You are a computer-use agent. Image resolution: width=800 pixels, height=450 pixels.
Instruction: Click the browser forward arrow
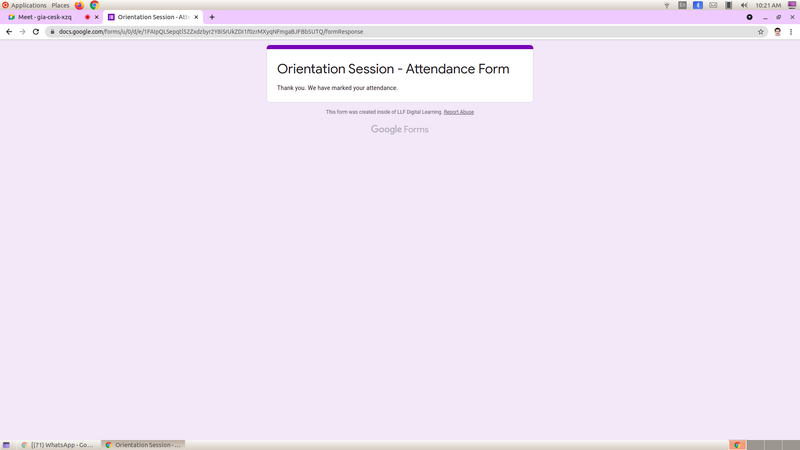[22, 32]
